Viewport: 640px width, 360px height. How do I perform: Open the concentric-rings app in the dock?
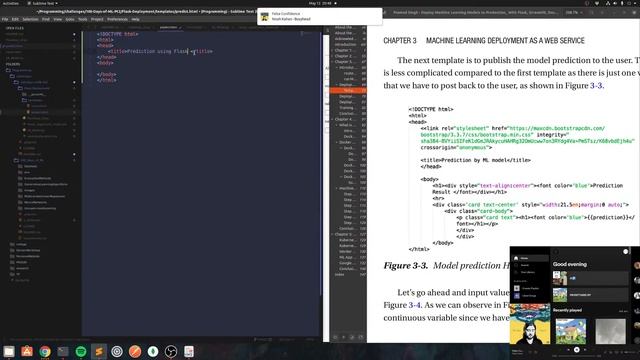pos(117,351)
